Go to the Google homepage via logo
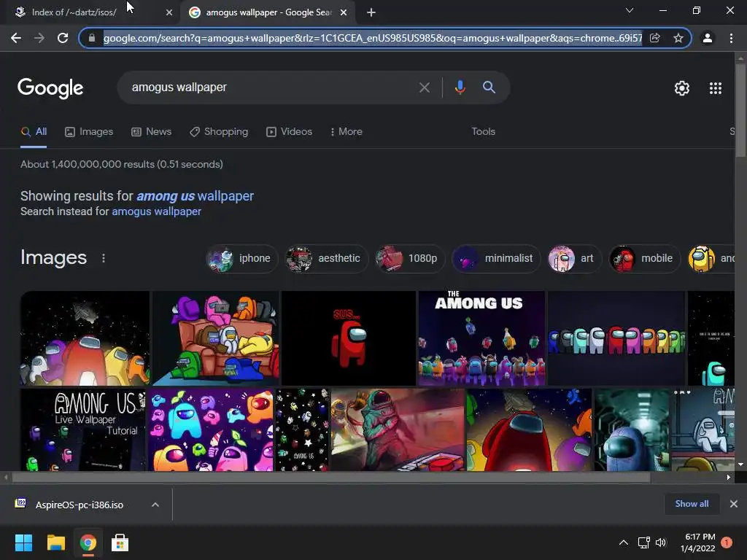The image size is (747, 560). pos(50,88)
